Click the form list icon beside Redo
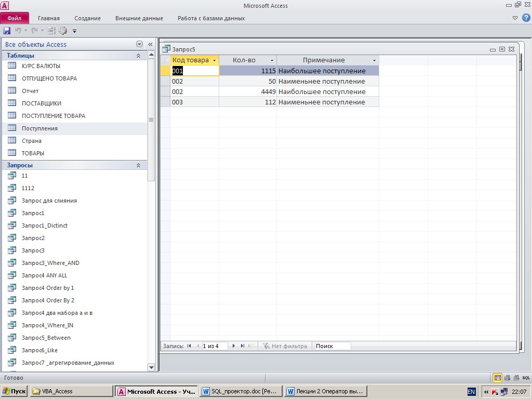Image resolution: width=532 pixels, height=399 pixels. click(x=51, y=31)
